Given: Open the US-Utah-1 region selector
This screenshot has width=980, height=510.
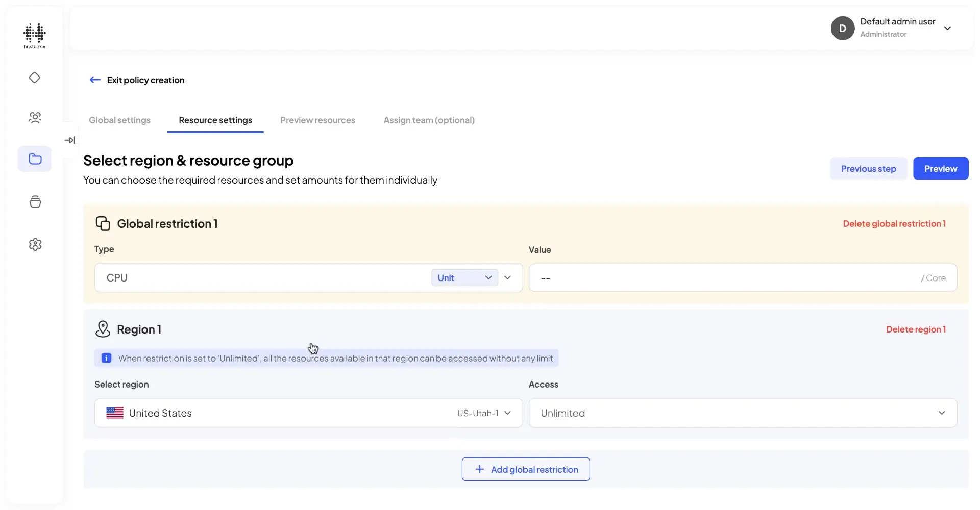Looking at the screenshot, I should tap(484, 413).
